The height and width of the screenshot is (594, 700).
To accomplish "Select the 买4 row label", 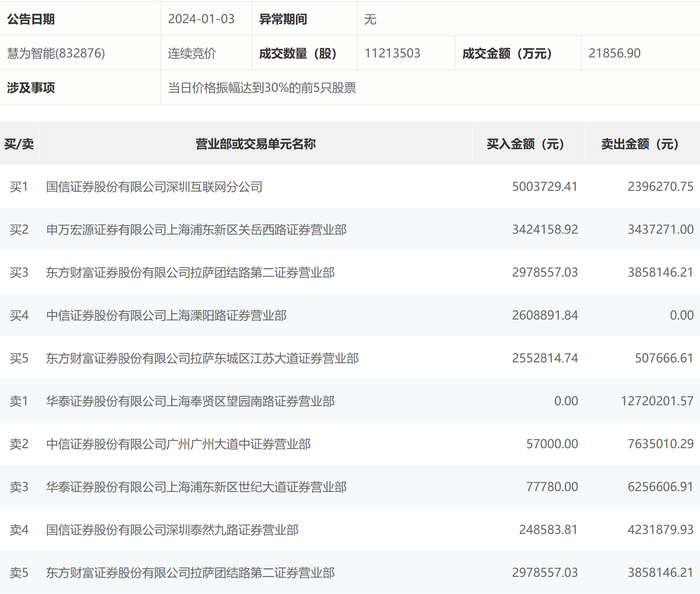I will pyautogui.click(x=19, y=315).
